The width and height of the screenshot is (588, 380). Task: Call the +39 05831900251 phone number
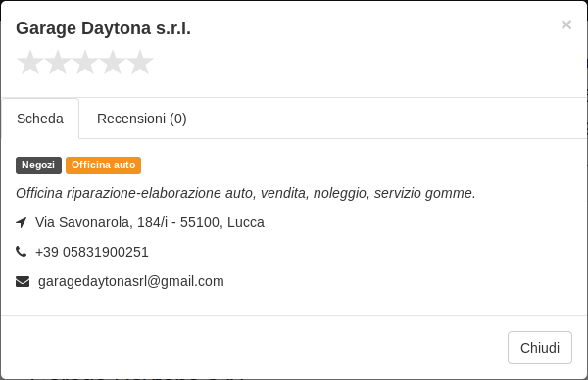click(x=92, y=252)
